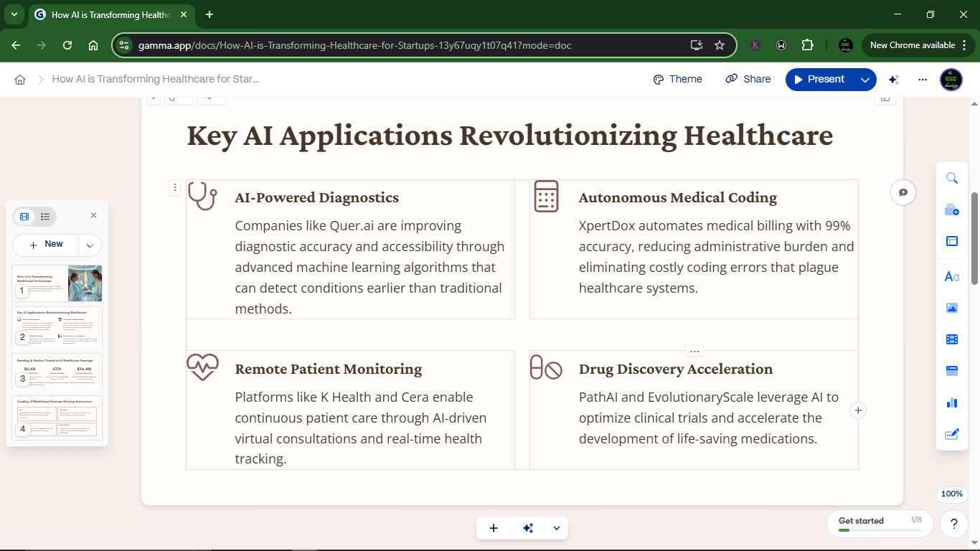This screenshot has width=980, height=551.
Task: Click the page vertical scrollbar
Action: point(974,238)
